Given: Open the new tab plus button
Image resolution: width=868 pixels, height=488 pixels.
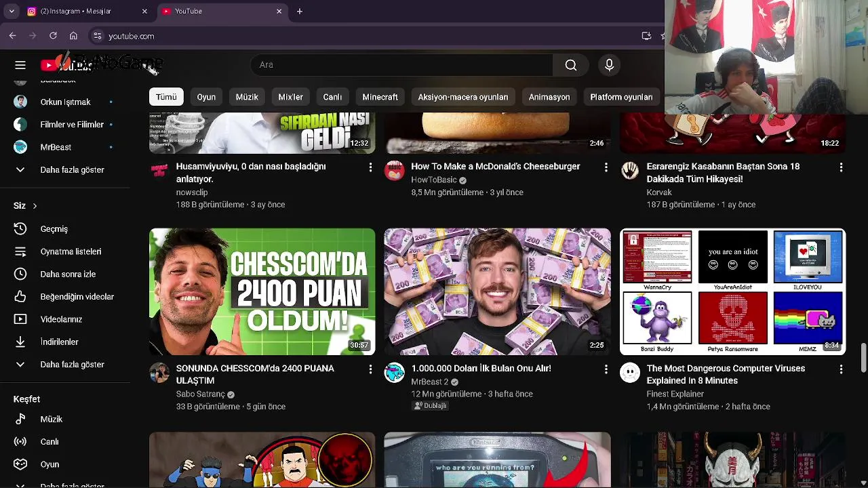Looking at the screenshot, I should tap(300, 11).
